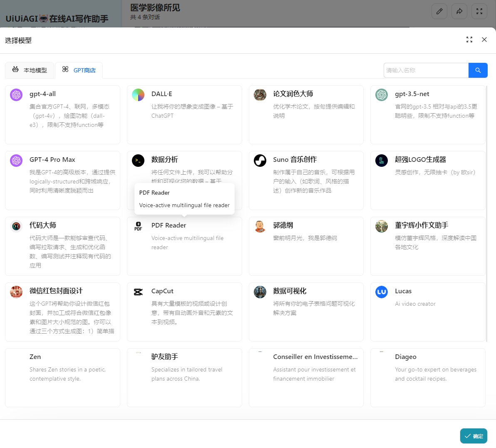
Task: Switch to the GPT商店 tab
Action: 79,70
